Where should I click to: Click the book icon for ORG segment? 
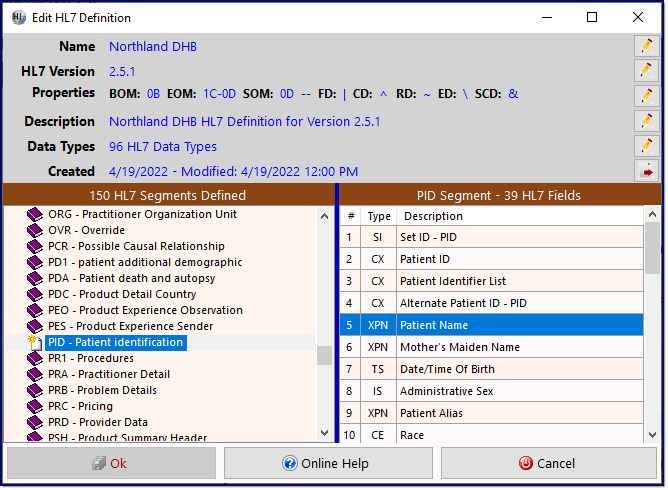[35, 214]
